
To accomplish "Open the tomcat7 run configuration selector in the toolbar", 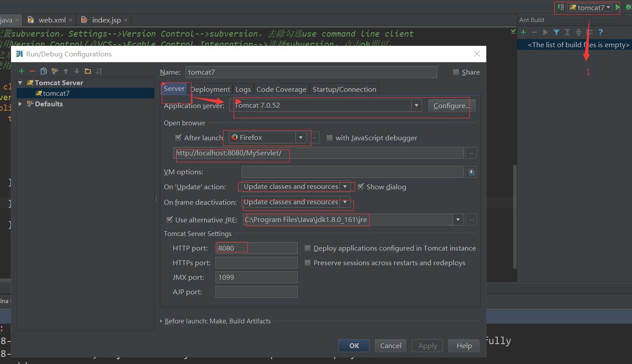I will point(590,8).
